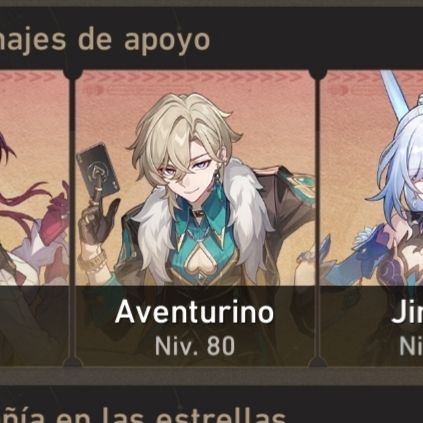423x423 pixels.
Task: Click Aventurino's gloved hand
Action: click(95, 220)
